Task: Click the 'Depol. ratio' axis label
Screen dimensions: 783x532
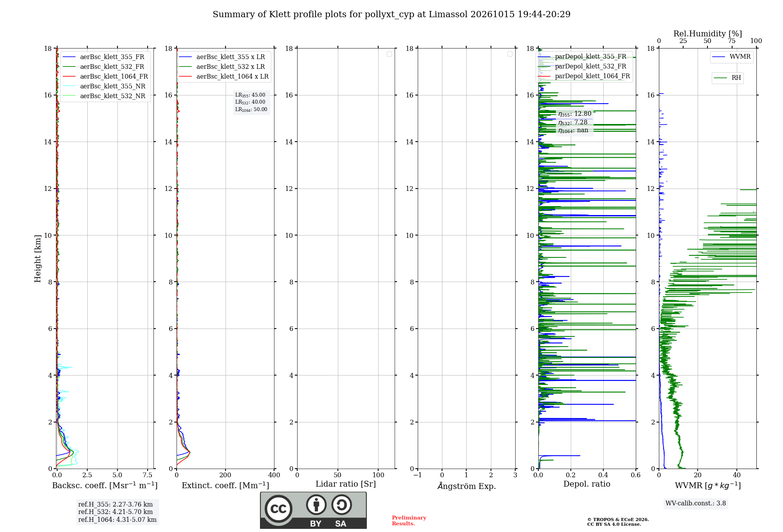Action: [x=587, y=484]
